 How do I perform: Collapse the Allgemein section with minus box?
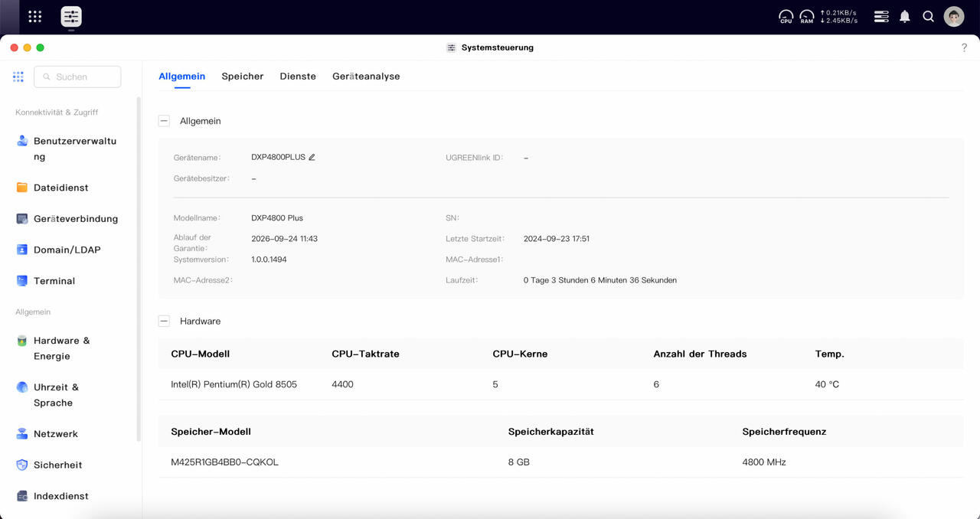(164, 121)
